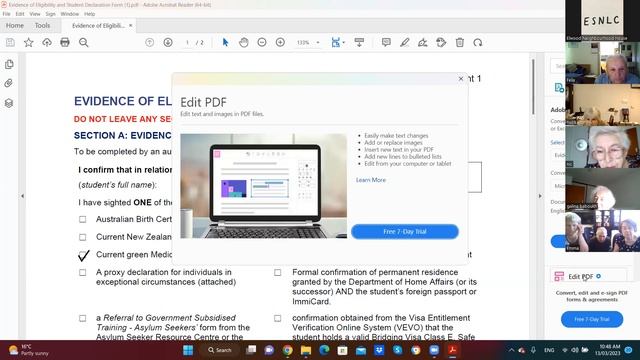Add a sticky note comment
This screenshot has height=360, width=640.
tap(386, 42)
